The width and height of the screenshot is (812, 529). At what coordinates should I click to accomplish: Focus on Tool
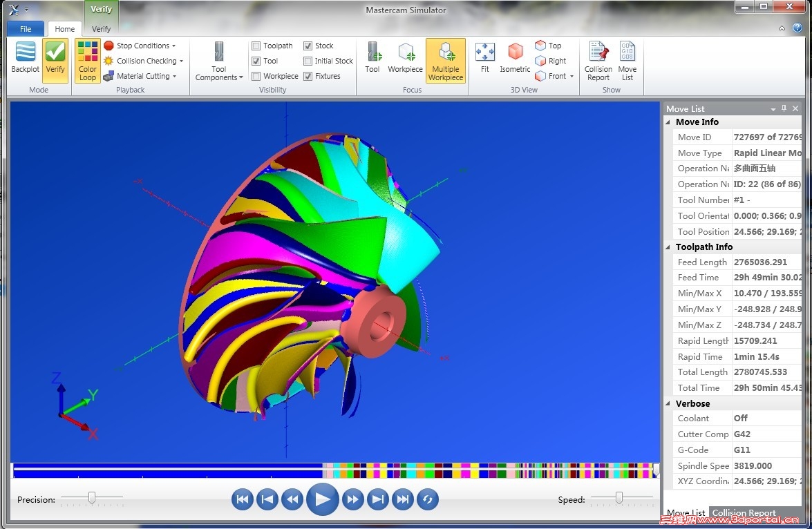click(372, 57)
